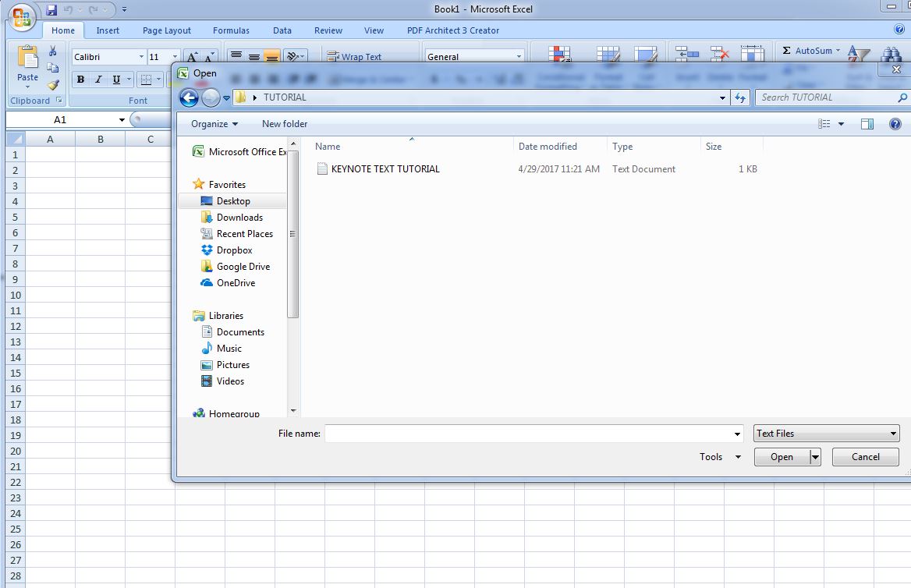Click the Conditional Formatting icon
This screenshot has width=911, height=588.
[x=559, y=54]
